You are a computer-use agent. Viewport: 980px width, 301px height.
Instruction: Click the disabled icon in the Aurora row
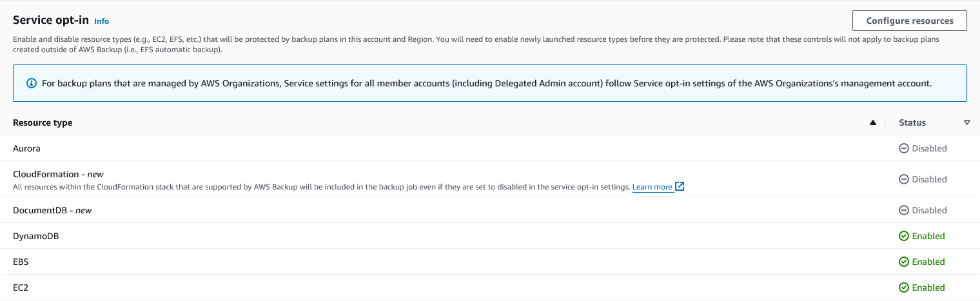click(x=904, y=148)
